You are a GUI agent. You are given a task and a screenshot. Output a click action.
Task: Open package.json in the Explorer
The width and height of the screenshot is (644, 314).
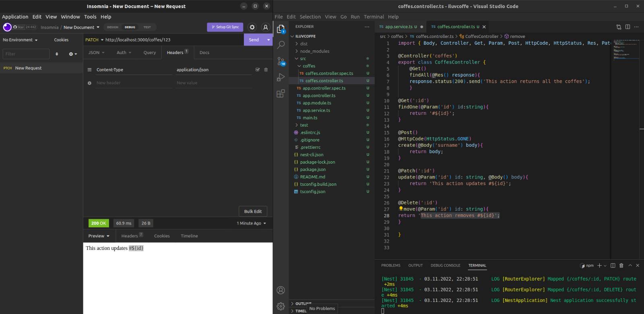pyautogui.click(x=313, y=169)
